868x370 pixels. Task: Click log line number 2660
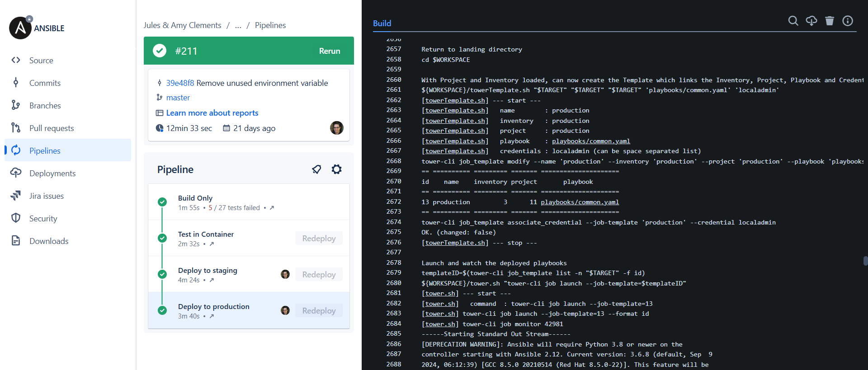[394, 80]
